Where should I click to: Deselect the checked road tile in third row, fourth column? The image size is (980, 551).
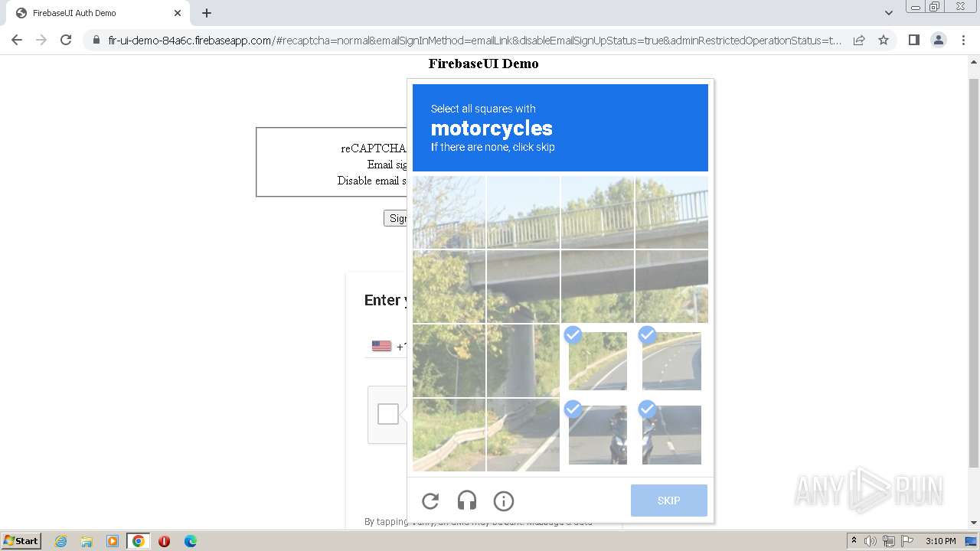(x=671, y=361)
